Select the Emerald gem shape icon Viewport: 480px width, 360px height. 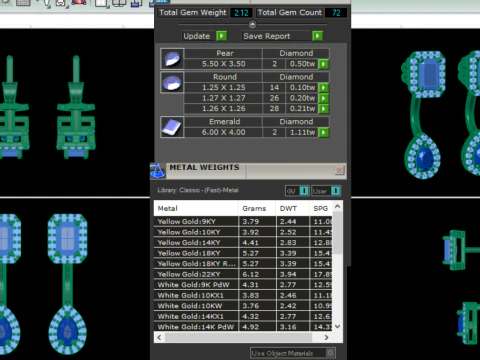[172, 127]
